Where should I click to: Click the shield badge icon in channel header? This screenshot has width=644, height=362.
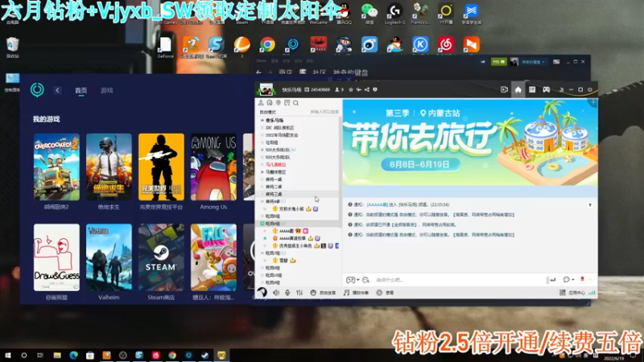click(374, 89)
